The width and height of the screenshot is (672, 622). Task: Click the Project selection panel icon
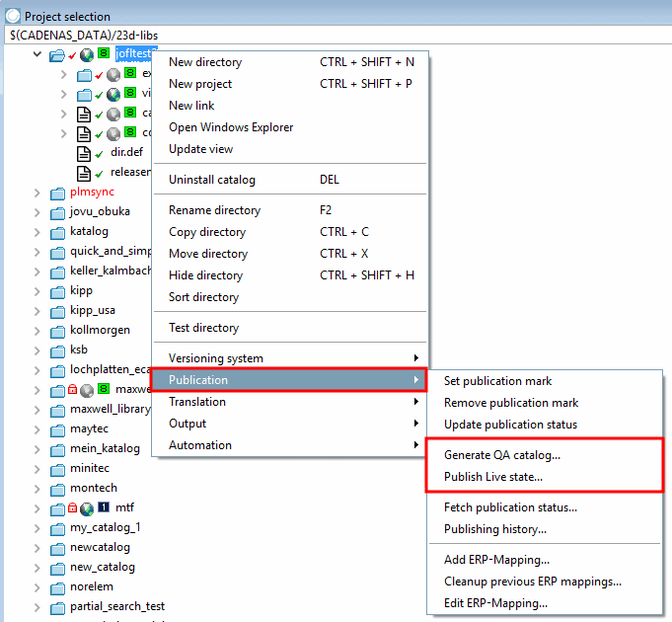tap(13, 16)
